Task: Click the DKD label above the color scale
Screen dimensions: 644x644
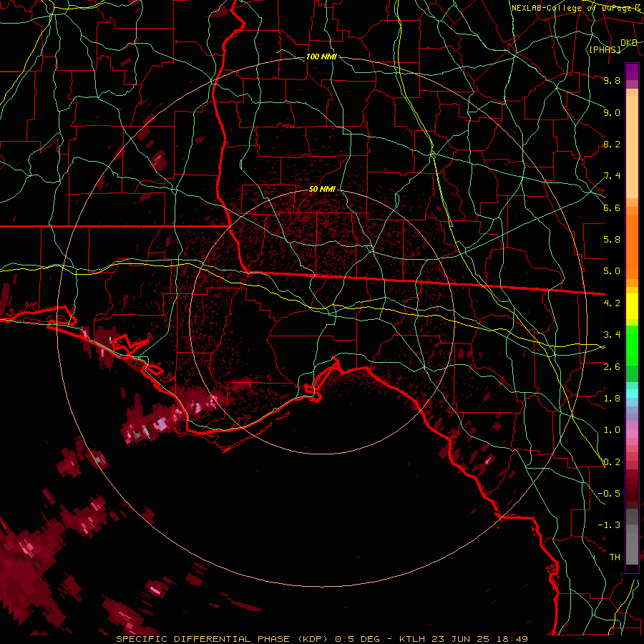Action: (629, 42)
